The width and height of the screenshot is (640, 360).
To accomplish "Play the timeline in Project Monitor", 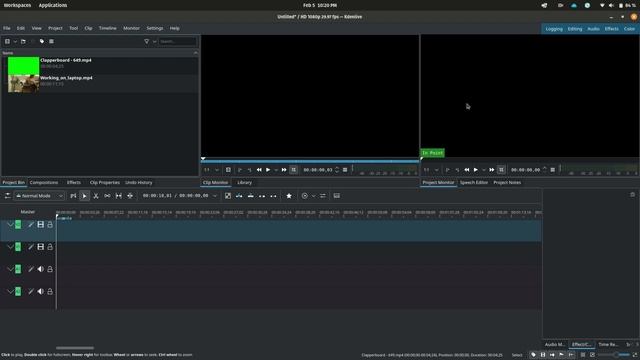I will (x=476, y=170).
